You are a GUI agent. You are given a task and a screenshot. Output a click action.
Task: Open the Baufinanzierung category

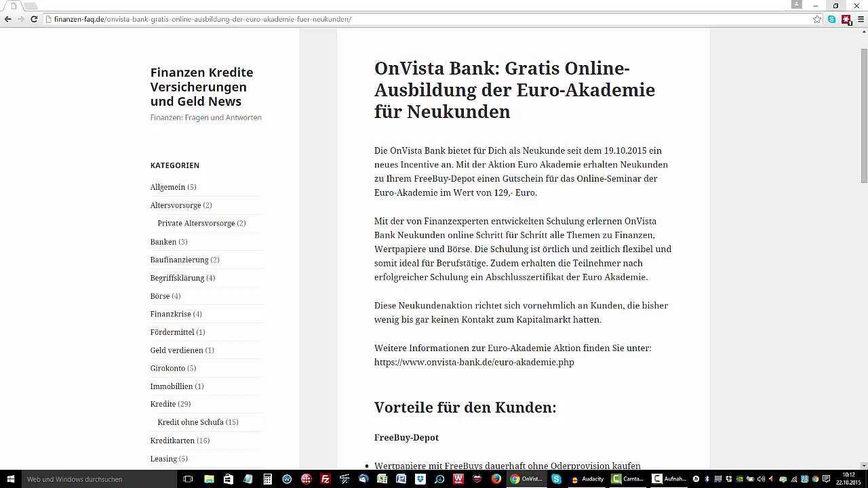tap(179, 260)
